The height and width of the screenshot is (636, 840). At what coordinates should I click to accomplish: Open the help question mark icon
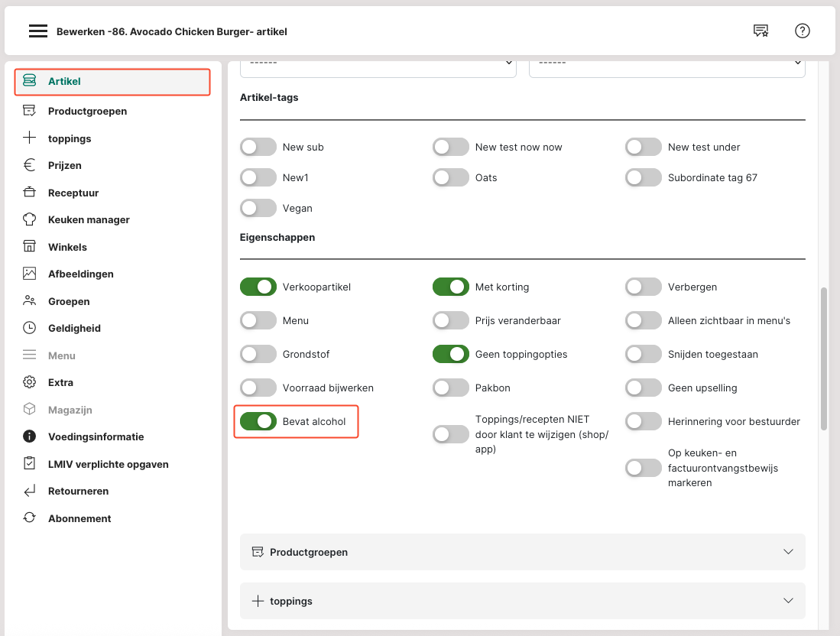click(802, 31)
